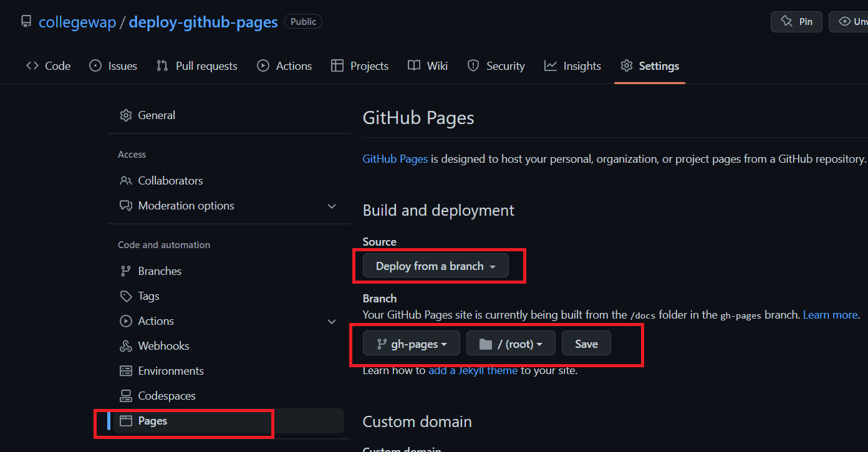Screen dimensions: 868x452
Task: Click the Tags icon in sidebar
Action: pos(126,296)
